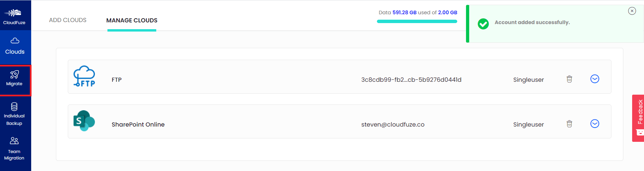Expand the FTP account row
Screen dimensions: 644x171
(595, 79)
